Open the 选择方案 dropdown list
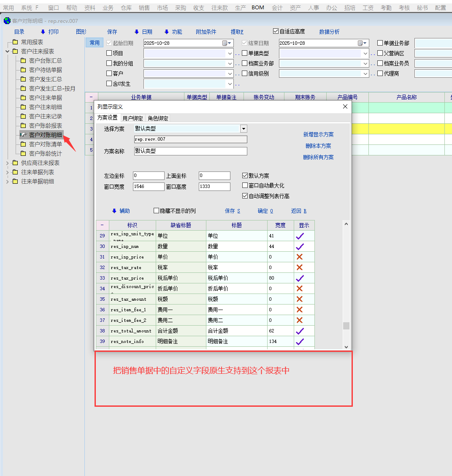 coord(244,129)
